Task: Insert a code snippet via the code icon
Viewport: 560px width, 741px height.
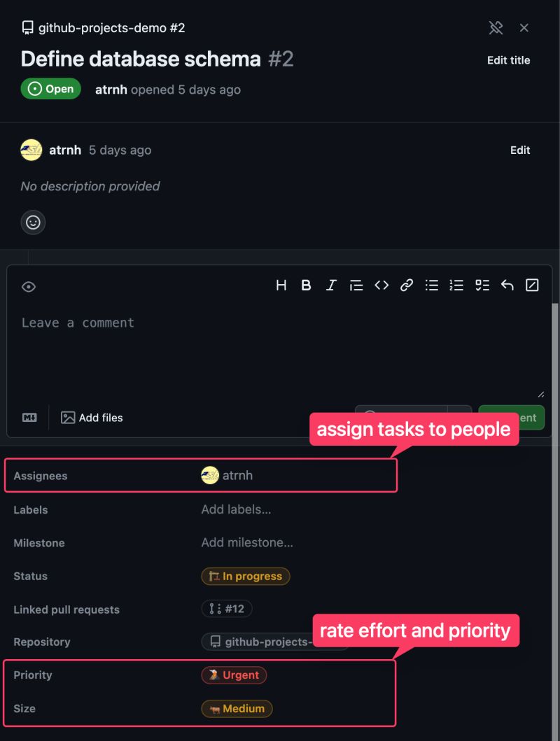Action: [381, 285]
